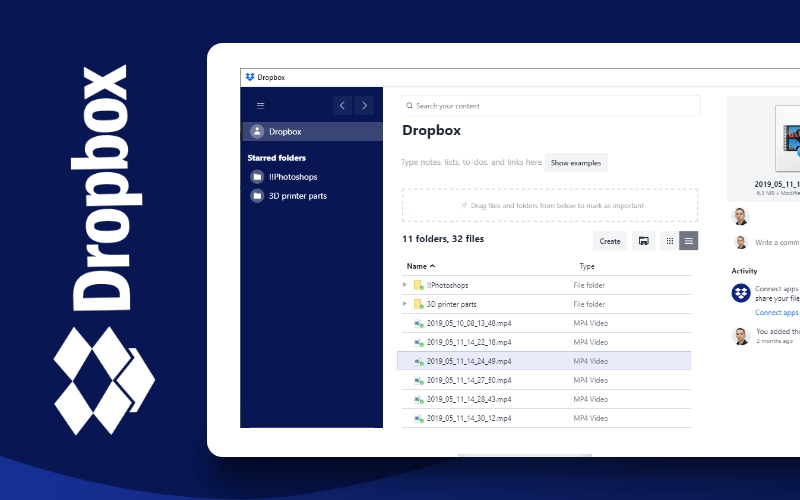The width and height of the screenshot is (800, 500).
Task: Click the Show examples button
Action: [x=576, y=163]
